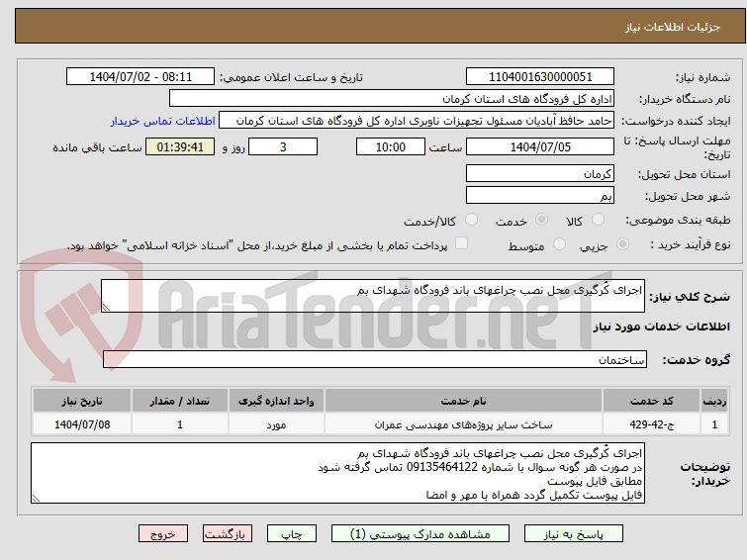Viewport: 747px width, 560px height.
Task: Open مشاهده مدارک پیوستی (1) attachments
Action: click(420, 534)
